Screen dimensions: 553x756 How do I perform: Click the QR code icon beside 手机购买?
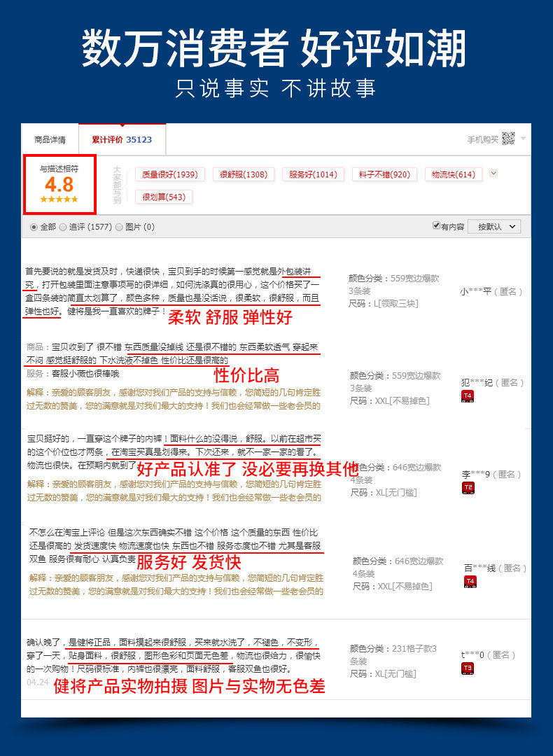(x=508, y=139)
